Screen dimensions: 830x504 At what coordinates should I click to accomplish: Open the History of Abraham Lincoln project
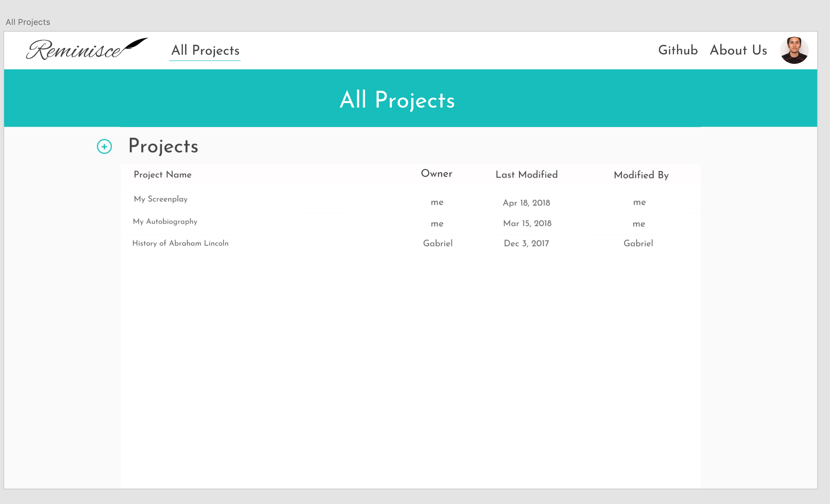tap(181, 243)
